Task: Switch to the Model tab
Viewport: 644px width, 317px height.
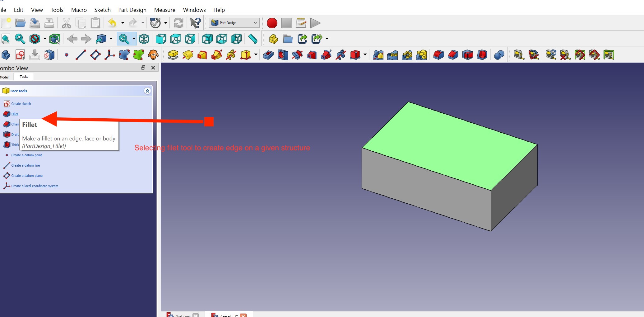Action: (x=4, y=77)
